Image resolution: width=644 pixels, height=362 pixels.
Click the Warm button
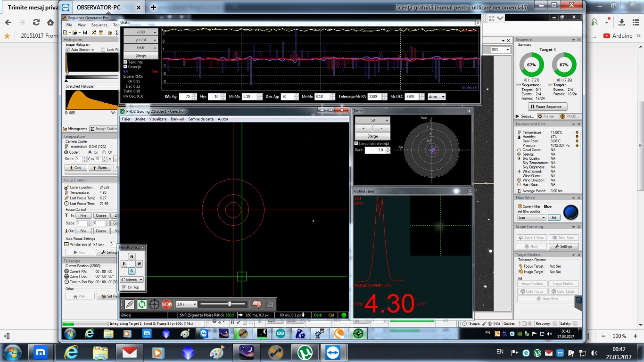pos(100,167)
